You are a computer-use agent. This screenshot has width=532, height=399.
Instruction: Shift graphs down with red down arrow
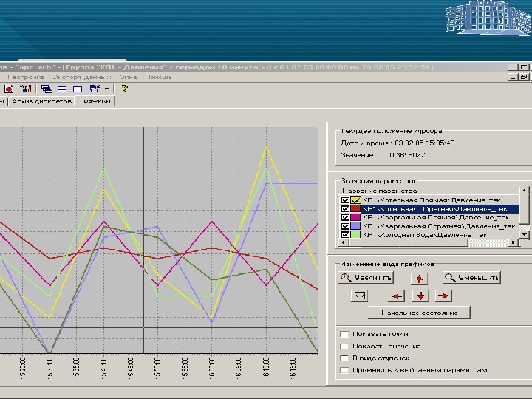pos(420,296)
